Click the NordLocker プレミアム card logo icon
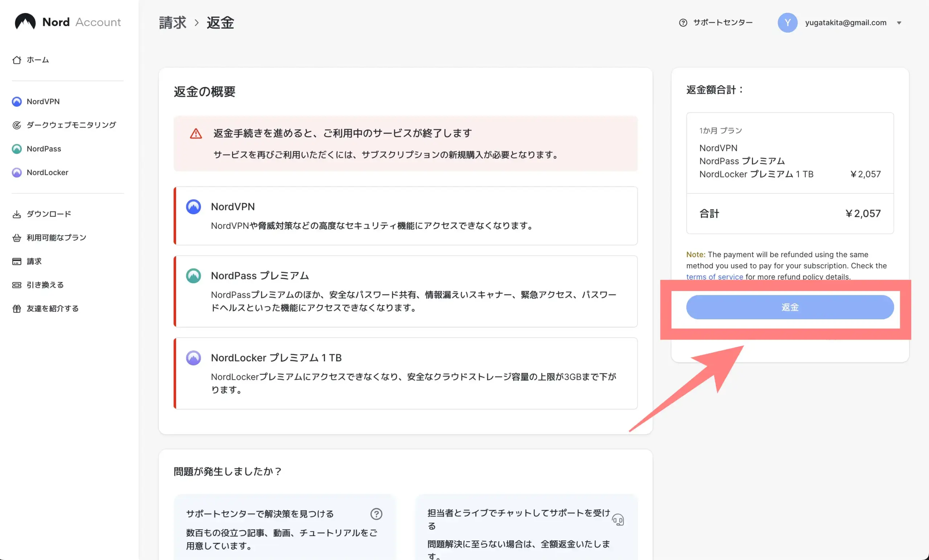 click(193, 358)
